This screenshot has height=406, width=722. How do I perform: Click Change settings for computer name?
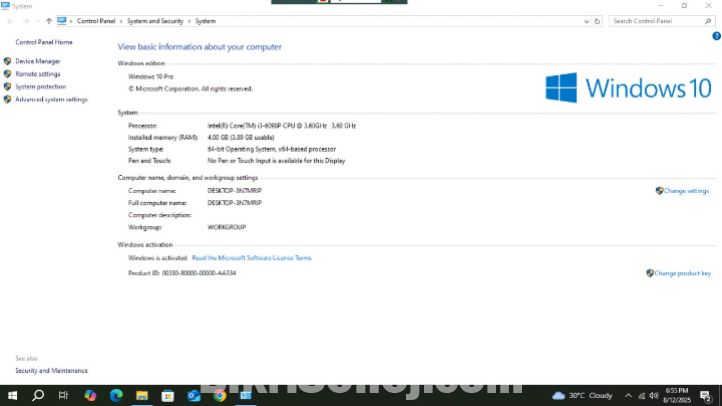tap(686, 191)
